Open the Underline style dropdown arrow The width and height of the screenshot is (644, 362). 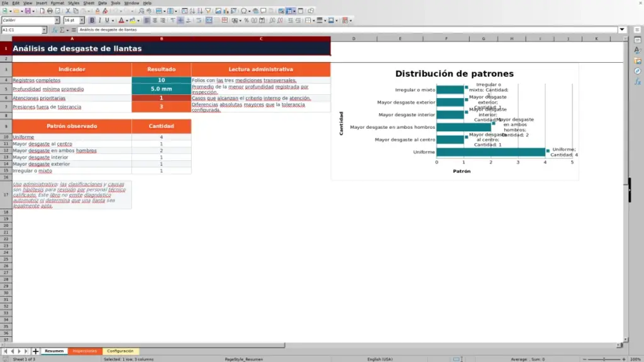(x=113, y=21)
